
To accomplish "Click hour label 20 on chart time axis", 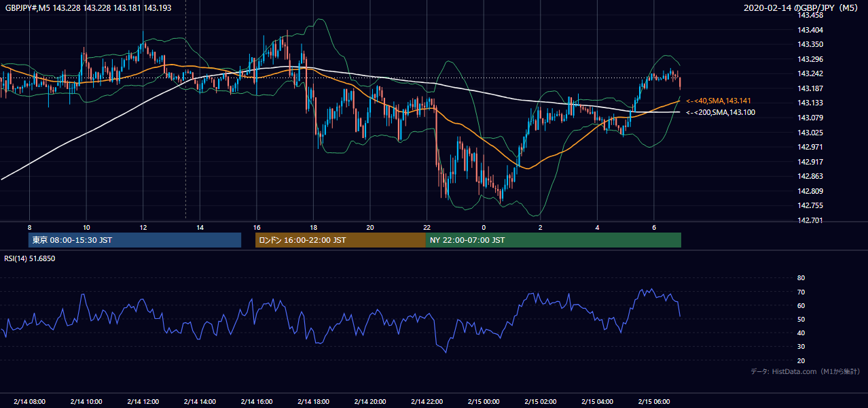I will [x=370, y=227].
